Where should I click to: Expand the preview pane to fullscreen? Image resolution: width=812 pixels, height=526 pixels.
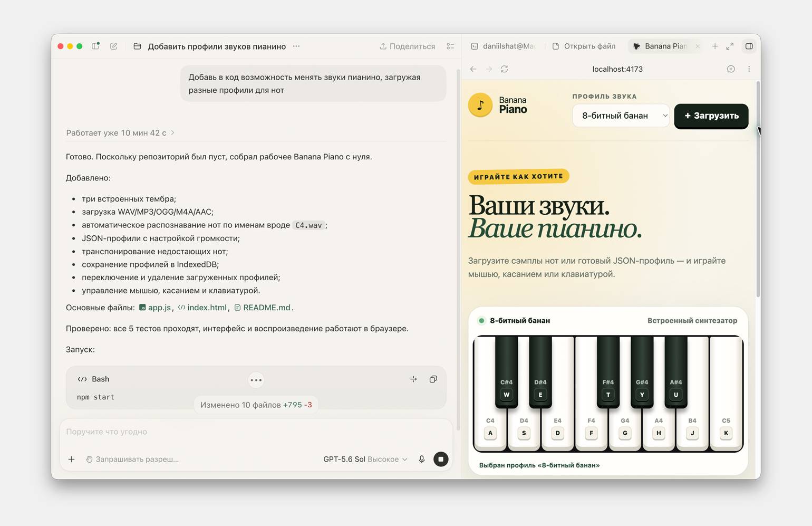point(730,46)
